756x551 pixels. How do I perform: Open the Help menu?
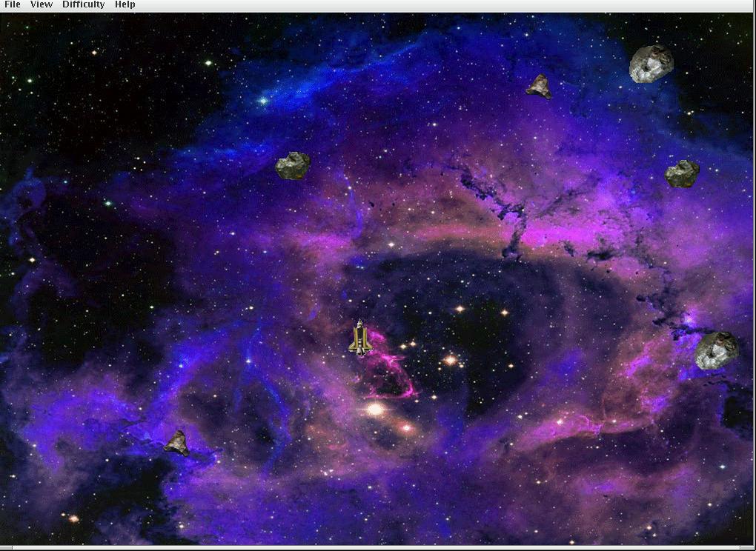tap(125, 4)
